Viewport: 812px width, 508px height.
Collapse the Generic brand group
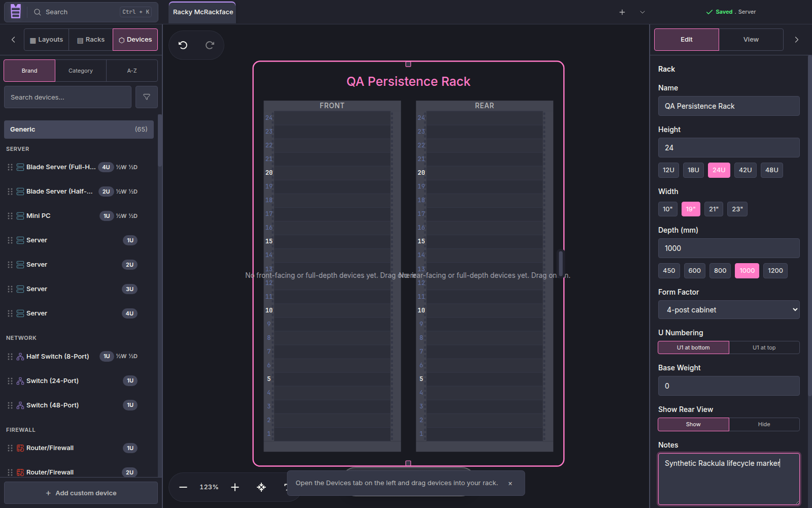(x=79, y=130)
